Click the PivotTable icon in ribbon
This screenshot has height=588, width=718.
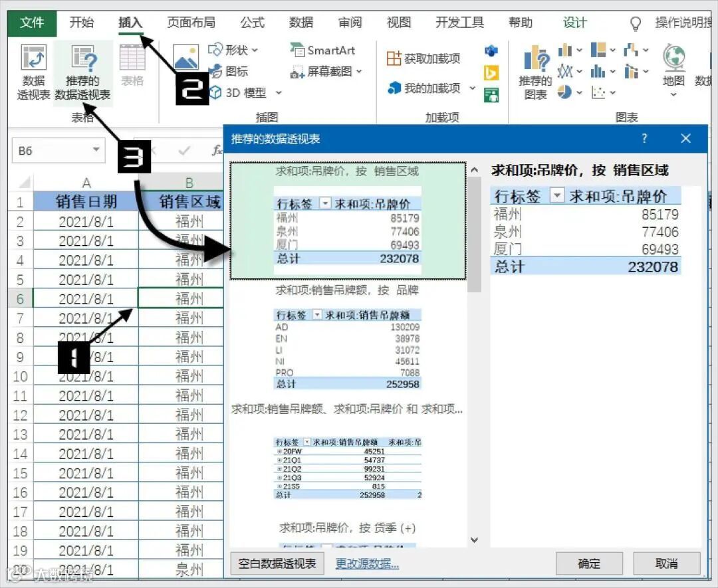point(33,72)
